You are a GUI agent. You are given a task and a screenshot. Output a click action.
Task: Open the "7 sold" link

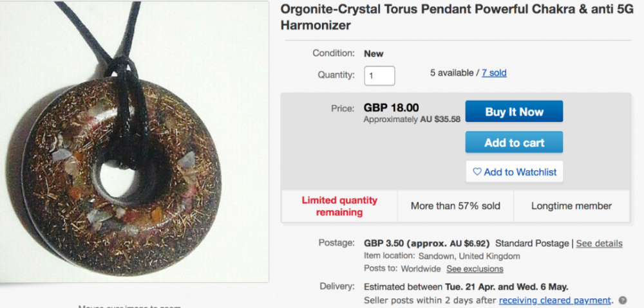pyautogui.click(x=494, y=73)
